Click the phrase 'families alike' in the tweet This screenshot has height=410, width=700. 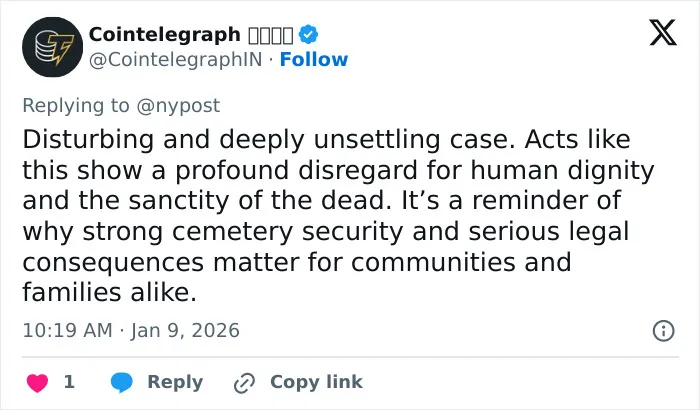coord(107,293)
